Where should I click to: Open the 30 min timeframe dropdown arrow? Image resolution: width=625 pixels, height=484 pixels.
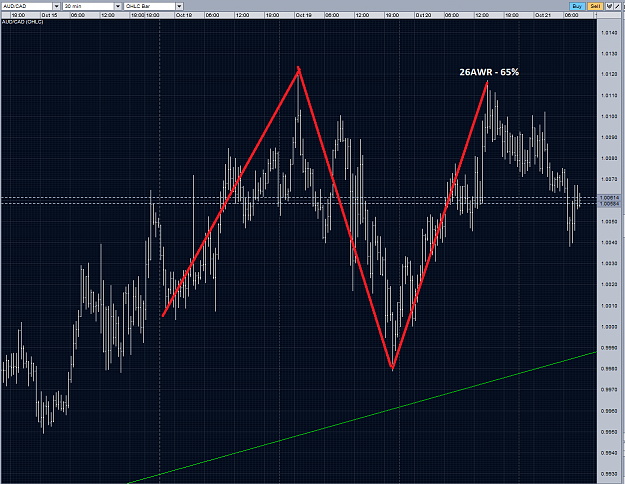tap(118, 6)
